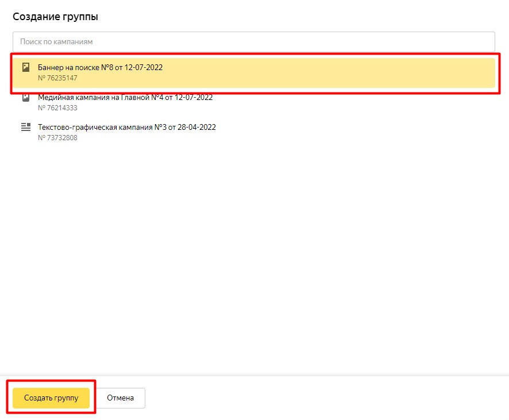Click campaign number № 76235147
Image resolution: width=509 pixels, height=420 pixels.
coord(57,78)
